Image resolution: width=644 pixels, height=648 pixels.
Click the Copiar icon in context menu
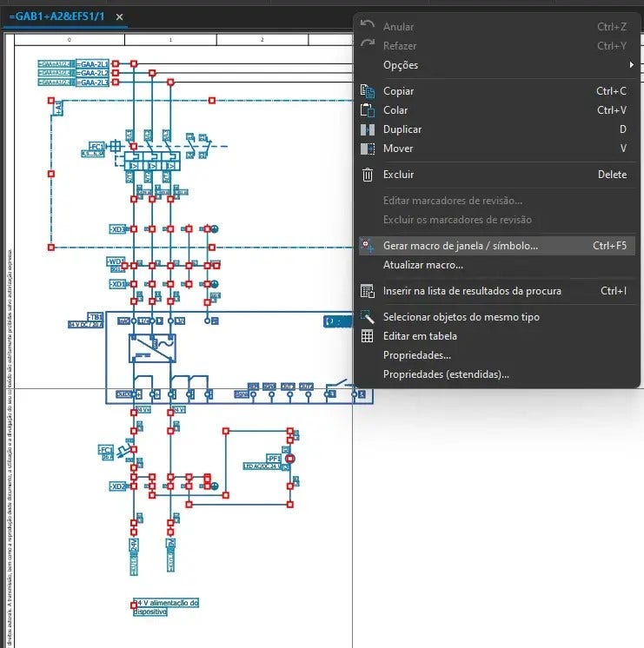367,91
